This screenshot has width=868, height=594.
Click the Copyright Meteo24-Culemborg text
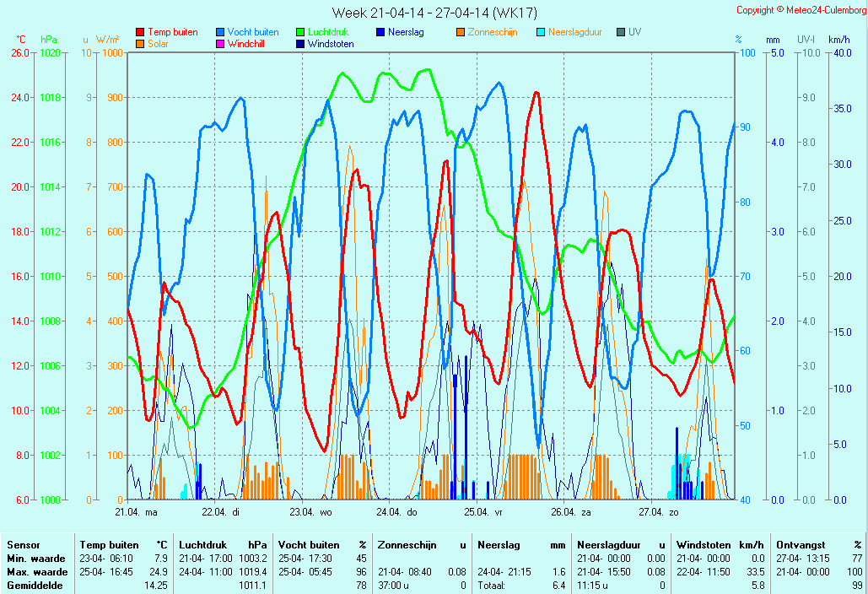tap(800, 10)
